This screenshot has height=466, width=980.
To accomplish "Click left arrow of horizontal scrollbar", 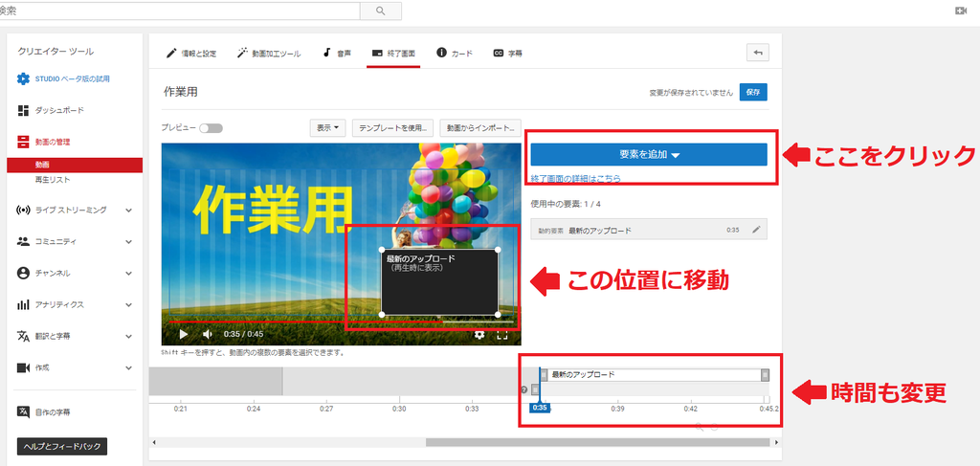I will (154, 442).
